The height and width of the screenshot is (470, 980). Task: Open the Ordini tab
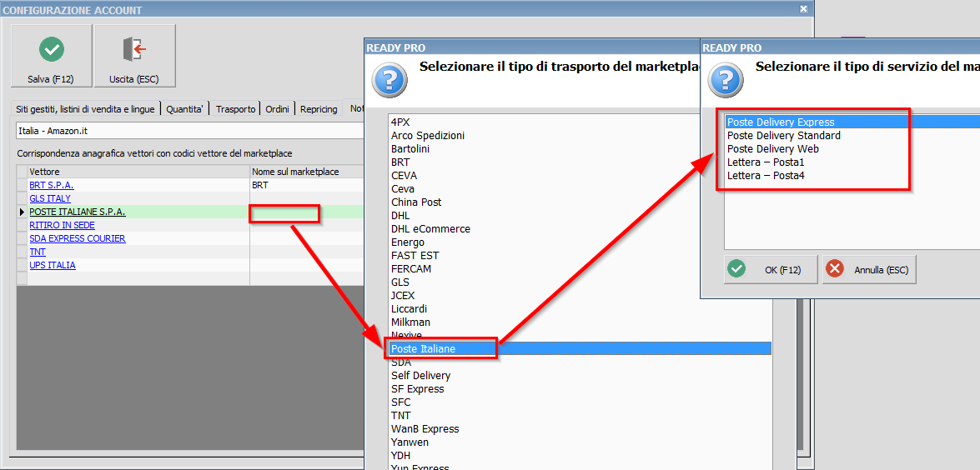tap(277, 108)
